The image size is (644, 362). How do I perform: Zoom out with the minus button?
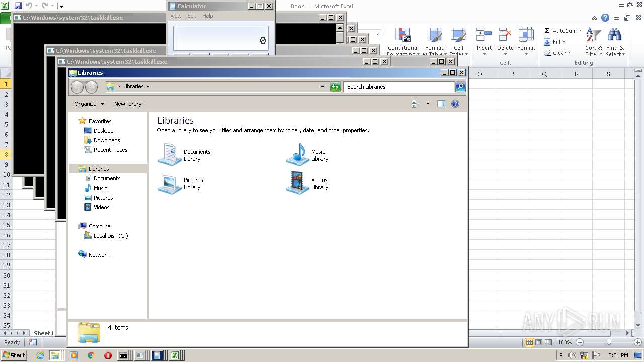pos(579,342)
